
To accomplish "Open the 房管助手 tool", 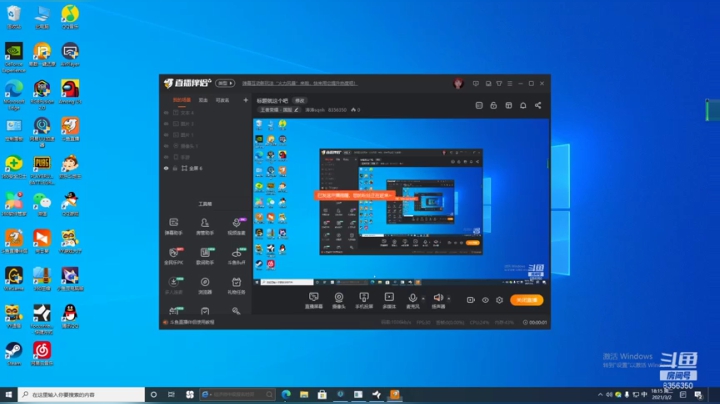I will pyautogui.click(x=205, y=226).
